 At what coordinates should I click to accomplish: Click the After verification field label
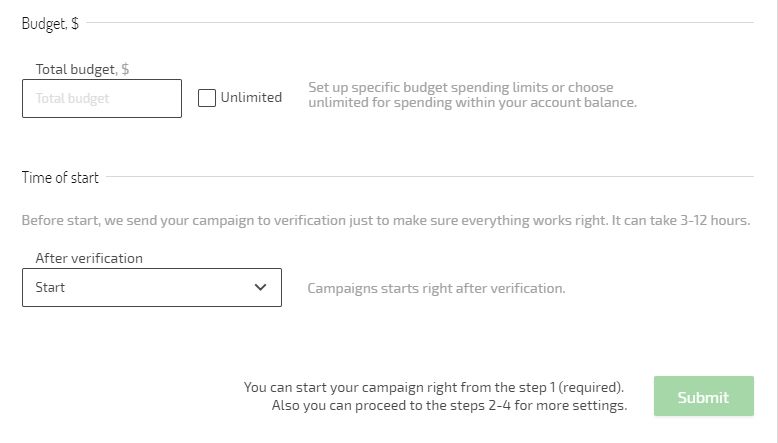(89, 258)
